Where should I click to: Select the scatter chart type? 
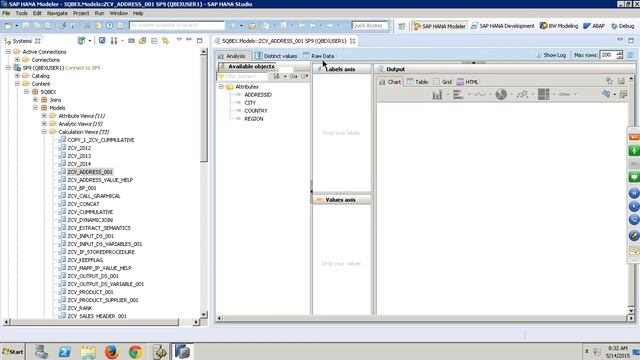[x=522, y=95]
